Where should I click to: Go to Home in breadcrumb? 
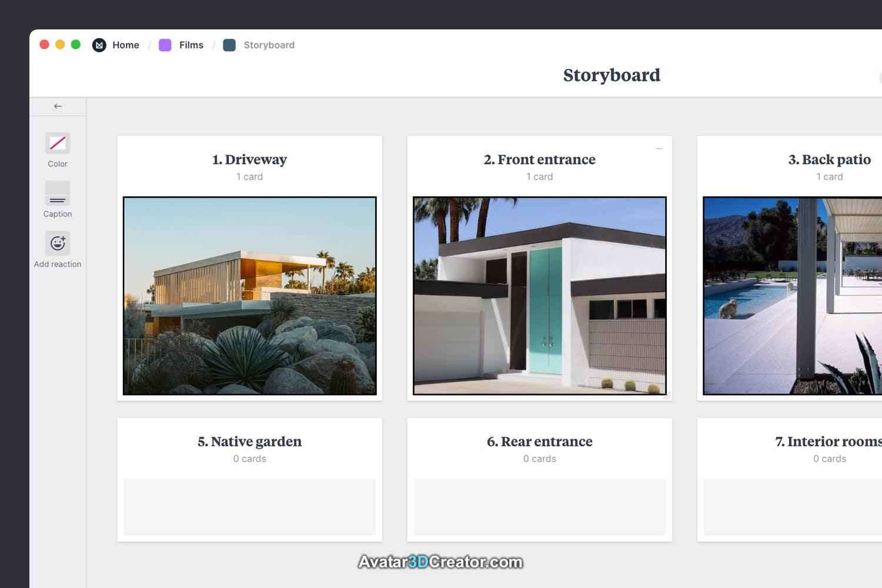pyautogui.click(x=126, y=45)
